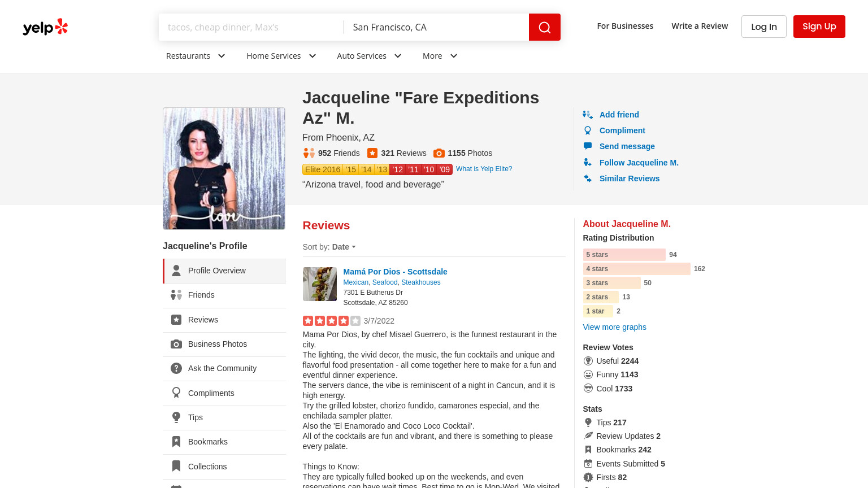Image resolution: width=868 pixels, height=488 pixels.
Task: Click the Collections sidebar icon
Action: [176, 466]
